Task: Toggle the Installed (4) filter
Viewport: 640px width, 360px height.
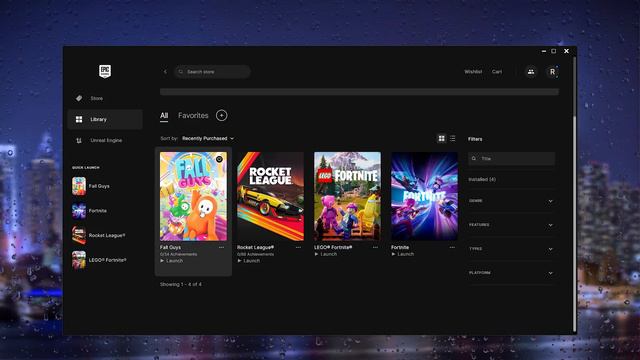Action: pyautogui.click(x=482, y=180)
